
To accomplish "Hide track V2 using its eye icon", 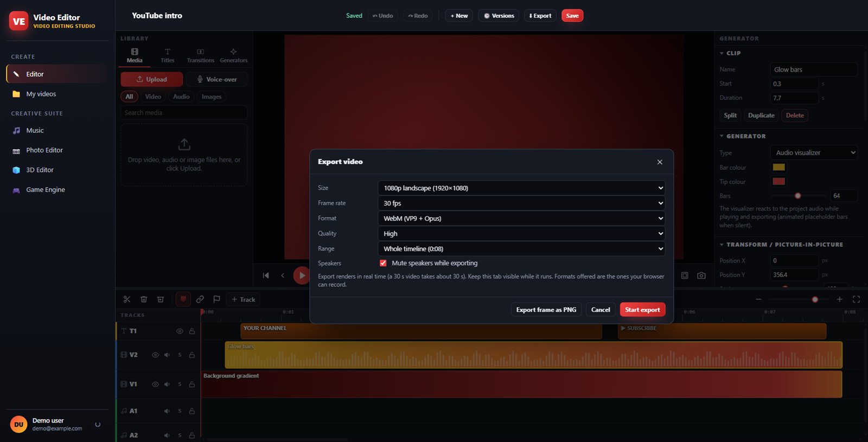I will click(x=155, y=355).
